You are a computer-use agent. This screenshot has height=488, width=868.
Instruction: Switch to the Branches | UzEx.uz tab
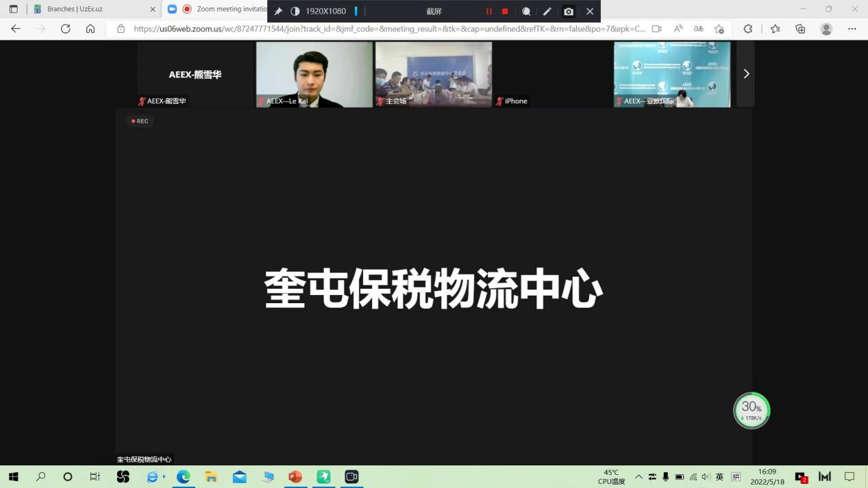coord(89,10)
